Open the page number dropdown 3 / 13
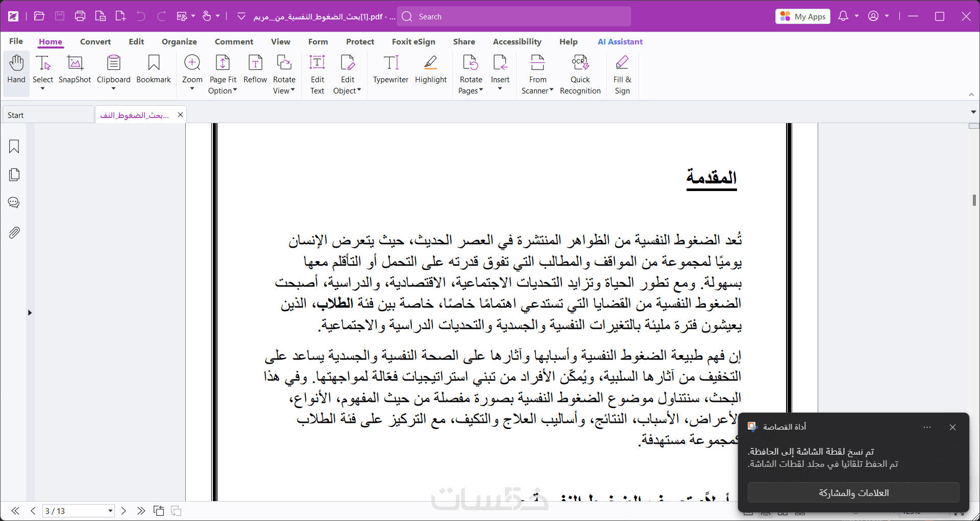This screenshot has width=980, height=521. [110, 511]
